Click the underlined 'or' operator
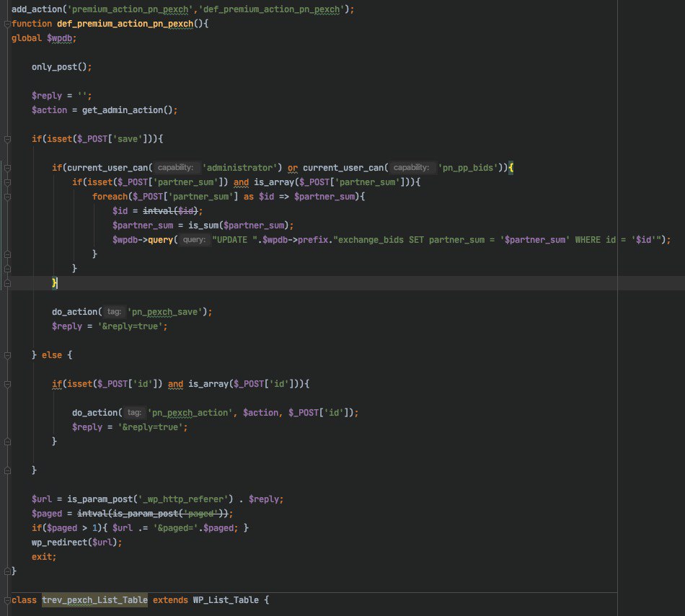Viewport: 685px width, 616px height. click(293, 168)
